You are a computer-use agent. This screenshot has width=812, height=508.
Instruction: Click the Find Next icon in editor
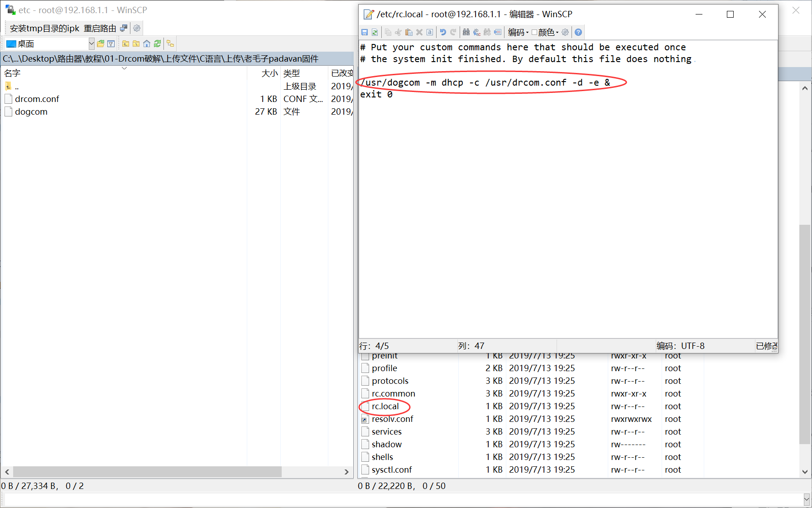[487, 32]
